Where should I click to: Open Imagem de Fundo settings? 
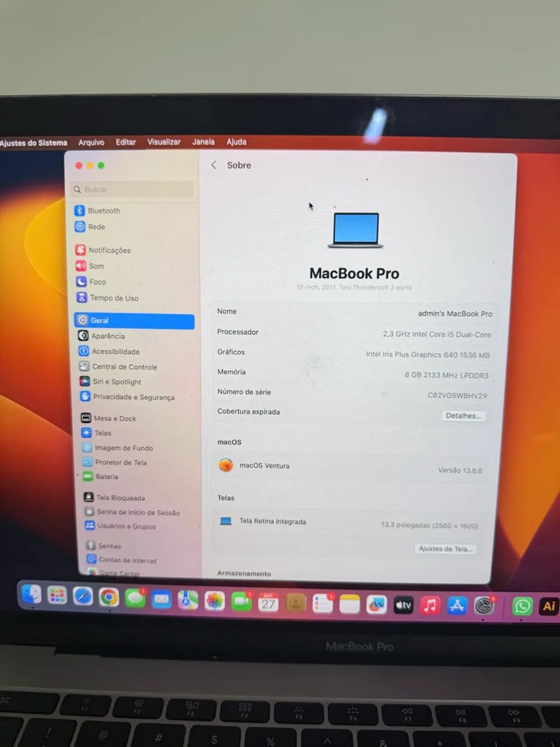117,448
